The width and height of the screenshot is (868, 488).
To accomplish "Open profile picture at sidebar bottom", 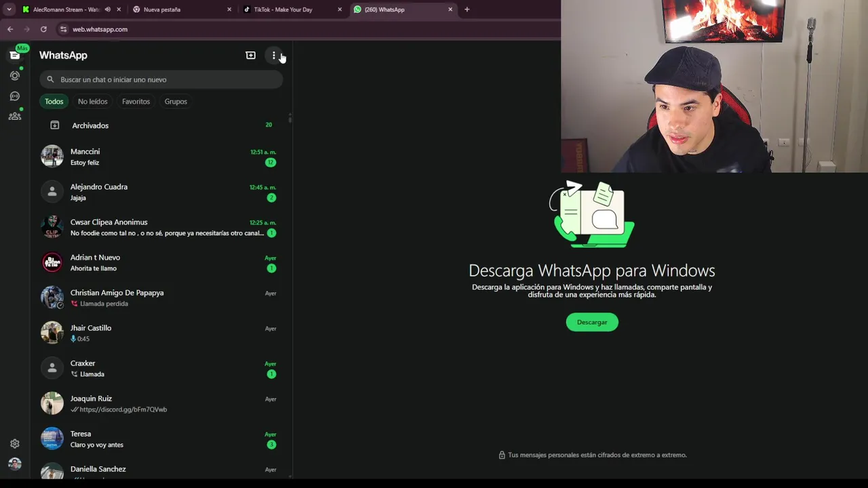I will pyautogui.click(x=14, y=464).
